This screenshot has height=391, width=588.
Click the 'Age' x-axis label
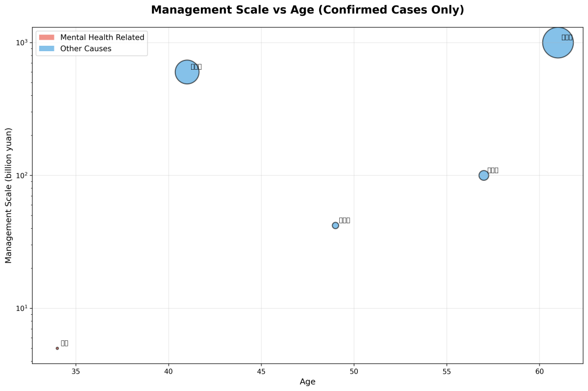pos(308,382)
